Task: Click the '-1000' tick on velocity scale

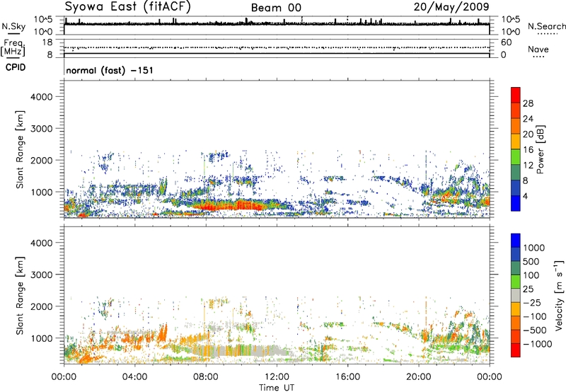Action: click(537, 344)
